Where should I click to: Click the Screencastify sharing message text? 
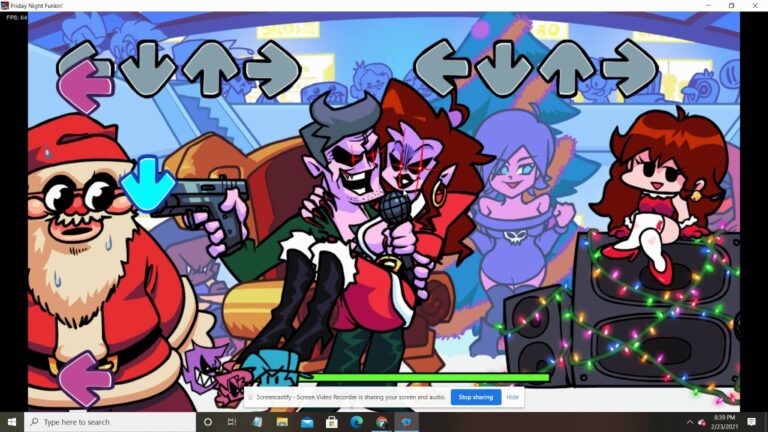click(x=351, y=397)
